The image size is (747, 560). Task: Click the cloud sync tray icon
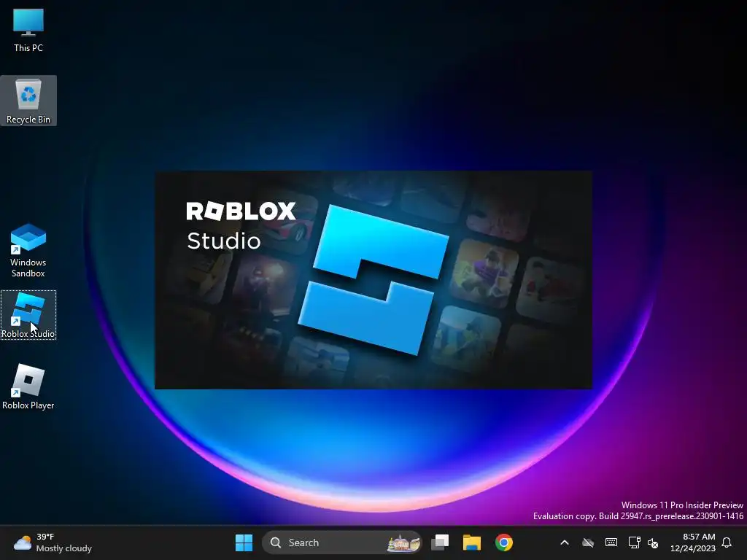588,542
